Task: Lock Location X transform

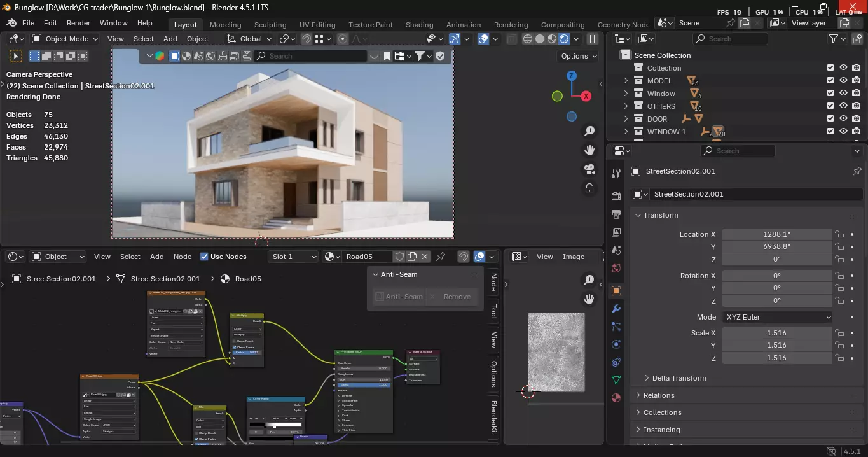Action: coord(839,234)
